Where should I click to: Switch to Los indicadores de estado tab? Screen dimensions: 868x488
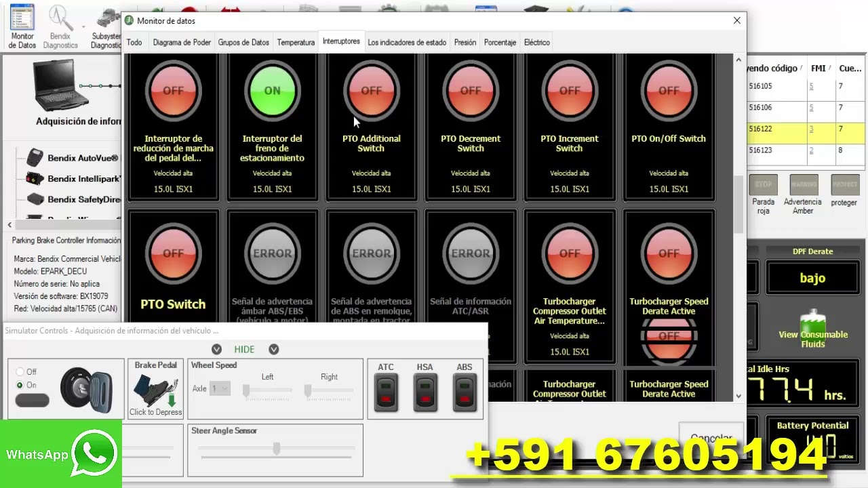407,42
